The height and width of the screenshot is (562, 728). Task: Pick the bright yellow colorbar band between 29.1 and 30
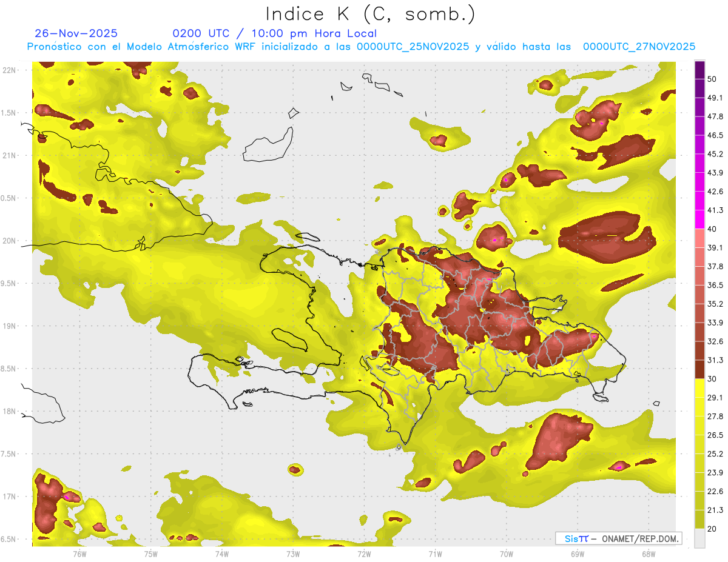pyautogui.click(x=699, y=388)
